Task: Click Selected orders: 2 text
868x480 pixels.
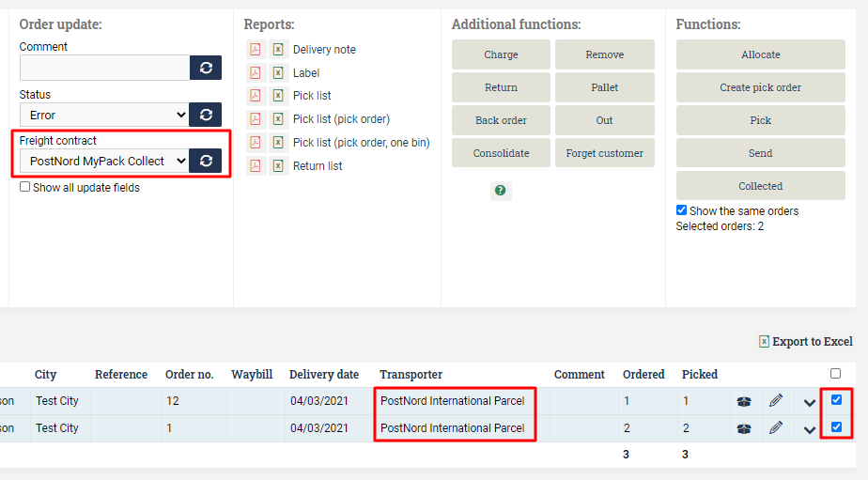Action: [720, 225]
